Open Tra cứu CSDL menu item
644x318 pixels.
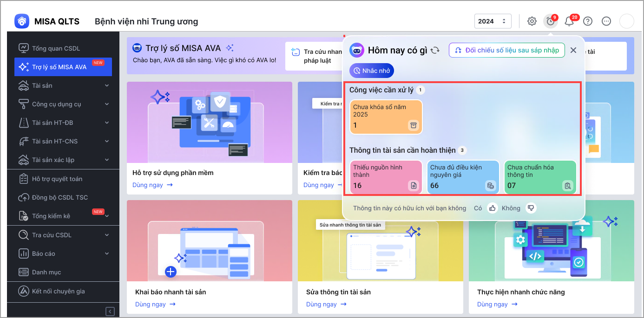click(52, 235)
